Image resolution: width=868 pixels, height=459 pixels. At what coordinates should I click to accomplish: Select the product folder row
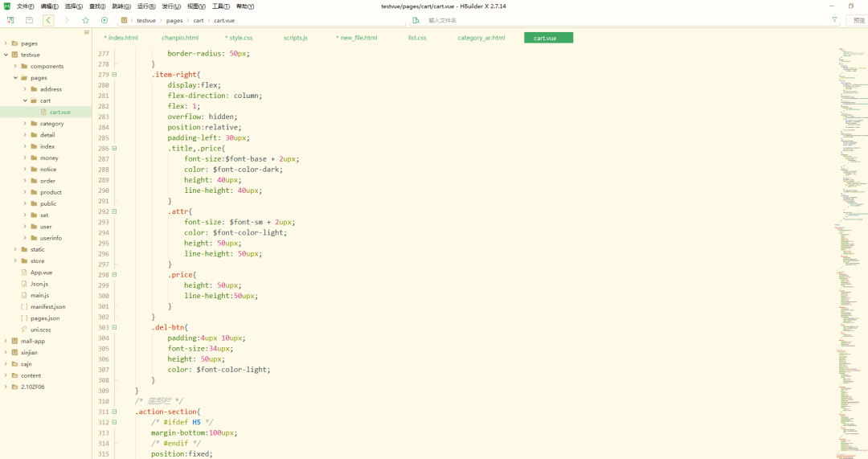[x=46, y=192]
